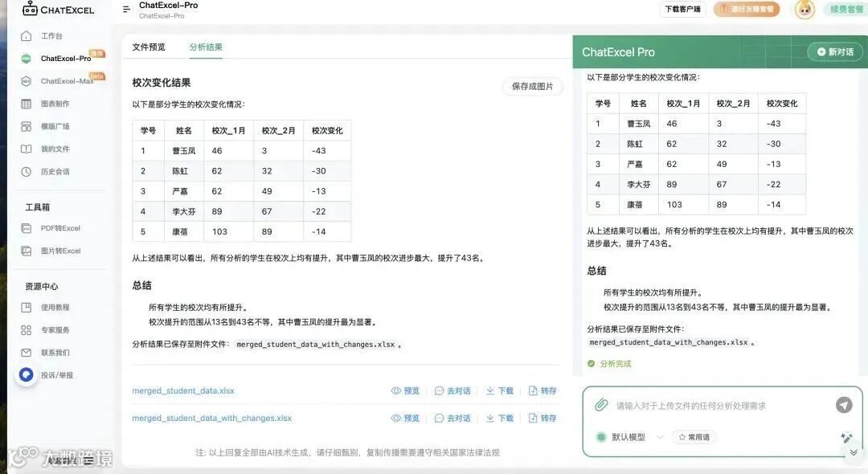
Task: Click the green 续费套餐 button
Action: 845,10
